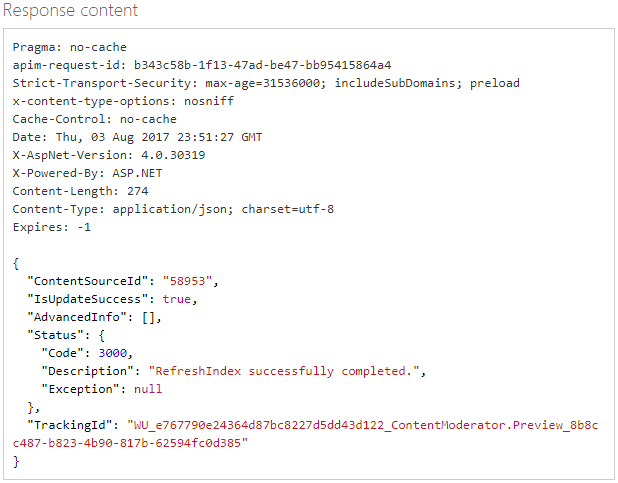The height and width of the screenshot is (483, 618).
Task: Click the Content-Length 274 line
Action: [x=80, y=191]
